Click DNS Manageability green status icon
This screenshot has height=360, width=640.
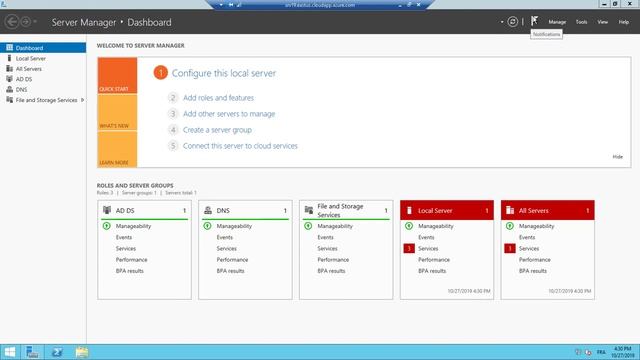tap(207, 226)
